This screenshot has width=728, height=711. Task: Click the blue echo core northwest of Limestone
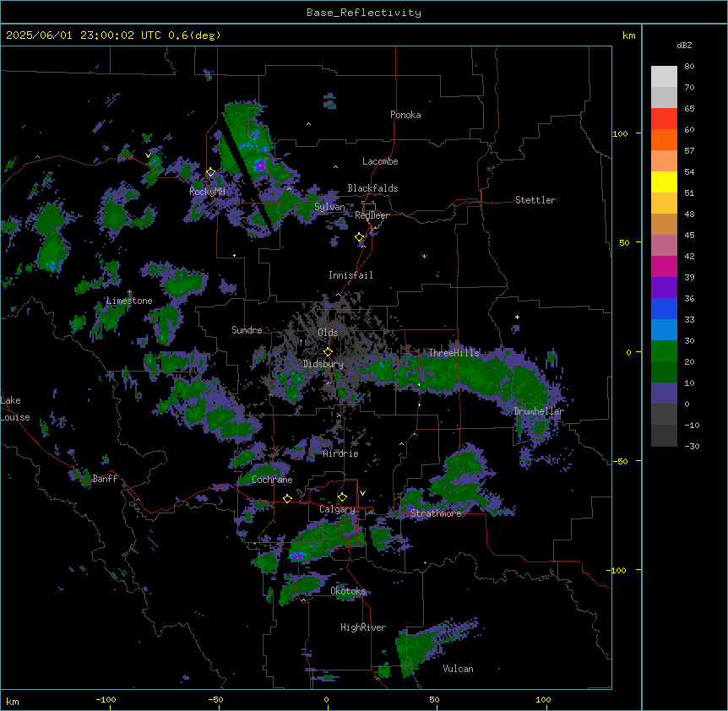tap(52, 265)
